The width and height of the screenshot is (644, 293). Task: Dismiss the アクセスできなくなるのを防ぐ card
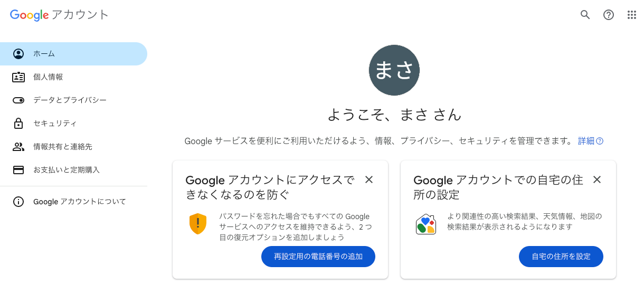click(369, 179)
